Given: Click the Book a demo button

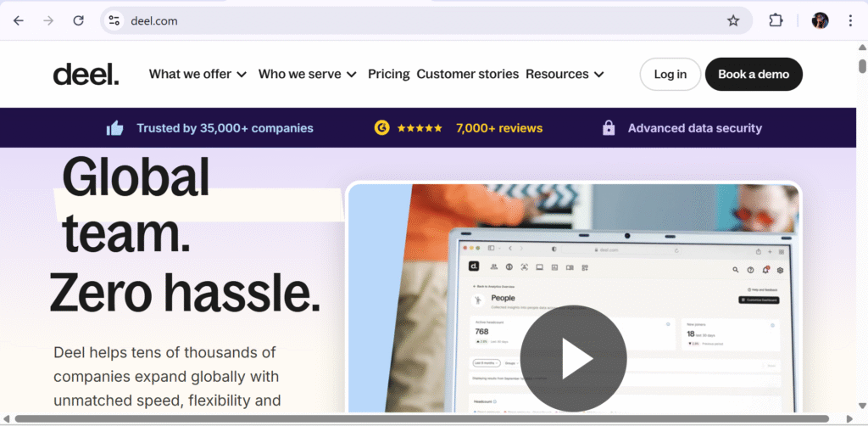Looking at the screenshot, I should pos(754,74).
